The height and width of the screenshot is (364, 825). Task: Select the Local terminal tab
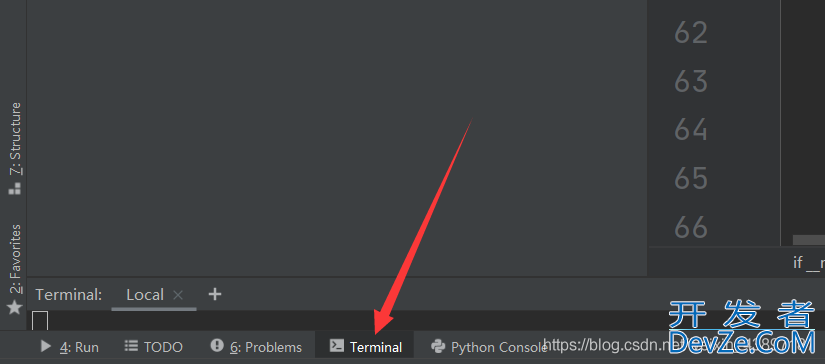pos(145,295)
